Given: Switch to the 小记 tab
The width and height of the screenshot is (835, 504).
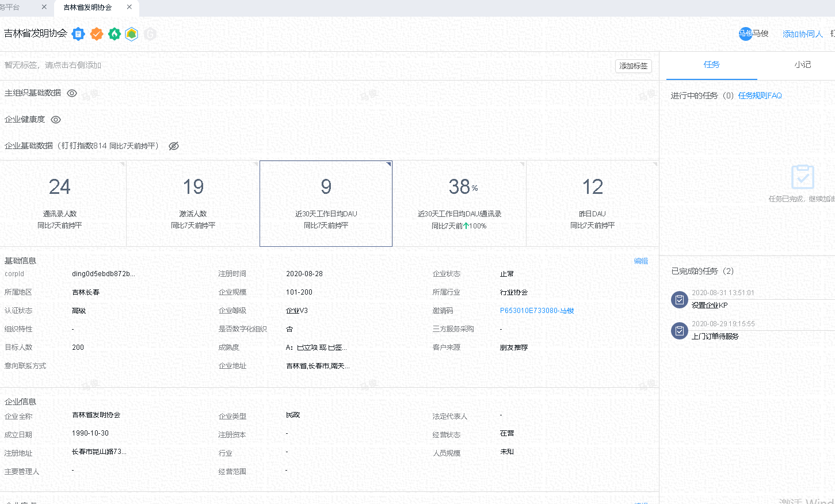Looking at the screenshot, I should tap(802, 65).
